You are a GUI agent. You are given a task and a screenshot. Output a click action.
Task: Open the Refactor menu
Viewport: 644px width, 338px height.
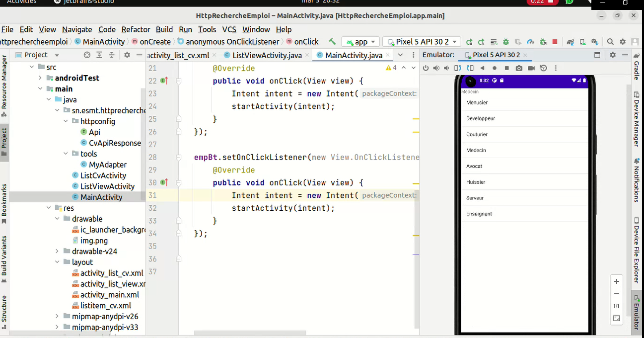click(136, 29)
